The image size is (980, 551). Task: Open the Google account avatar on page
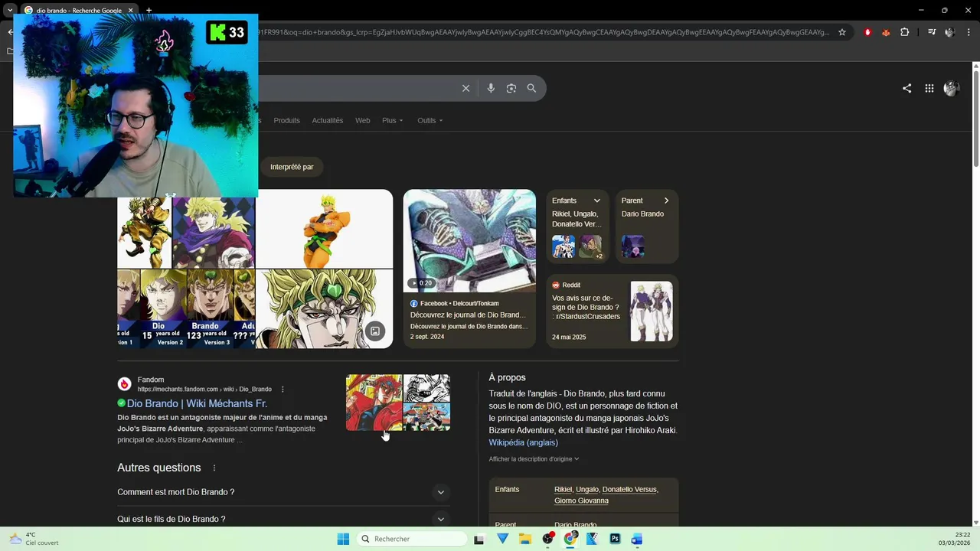952,88
